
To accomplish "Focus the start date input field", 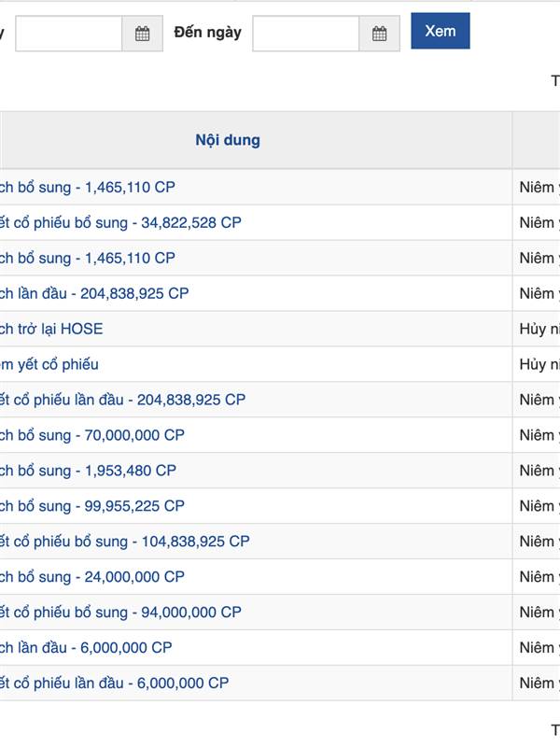I will (69, 34).
